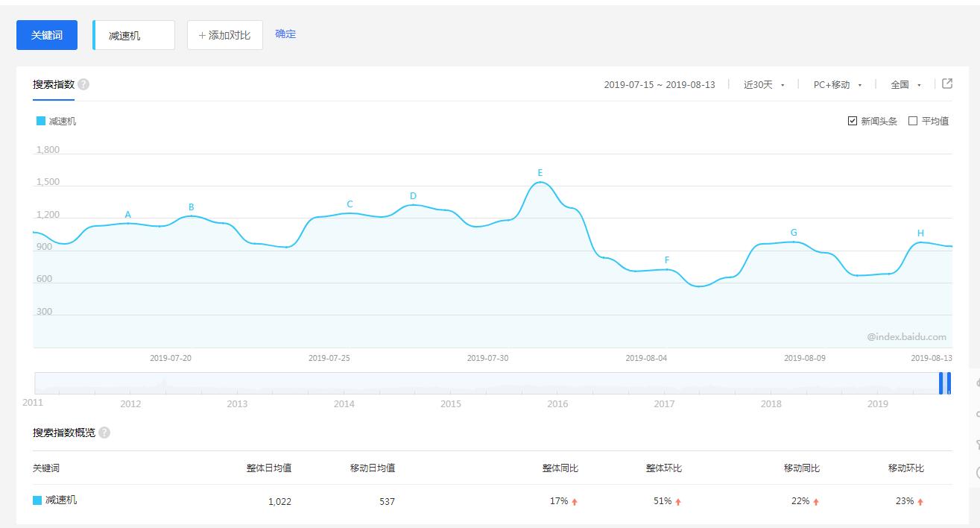This screenshot has width=980, height=528.
Task: Click news marker H on chart
Action: (920, 233)
